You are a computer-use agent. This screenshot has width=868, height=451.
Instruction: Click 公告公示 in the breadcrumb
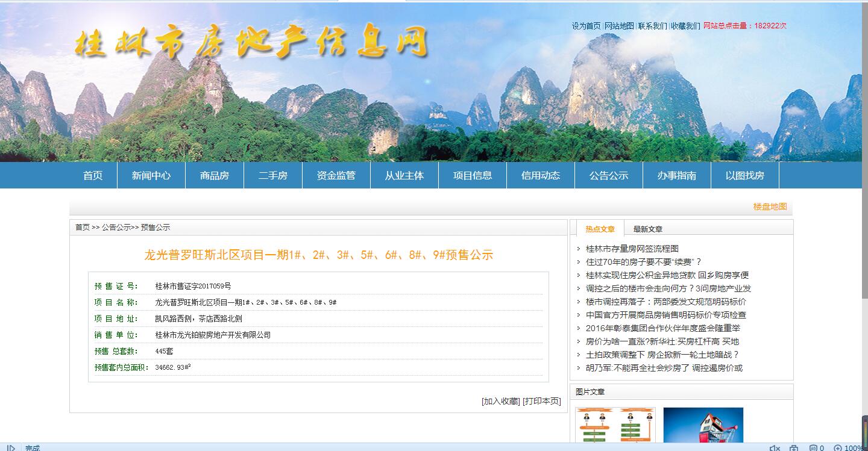tap(116, 227)
